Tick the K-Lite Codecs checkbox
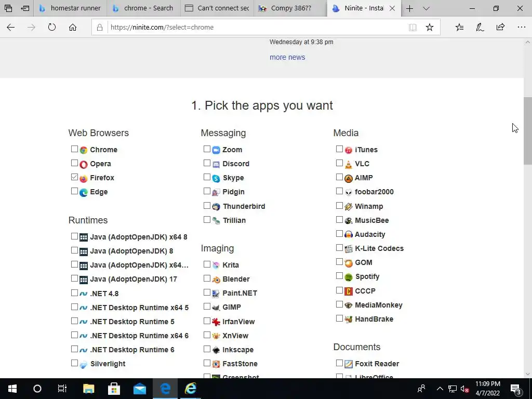 pyautogui.click(x=339, y=248)
